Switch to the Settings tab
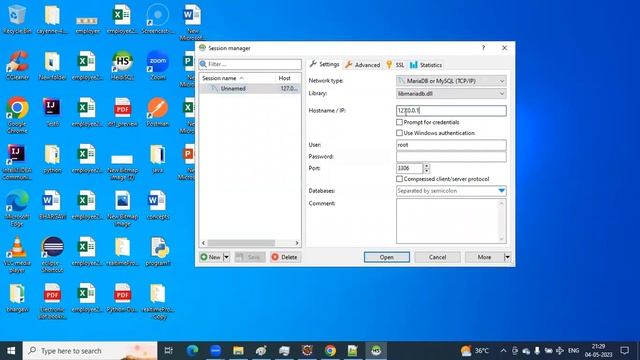Screen dimensions: 640x360 tap(324, 64)
